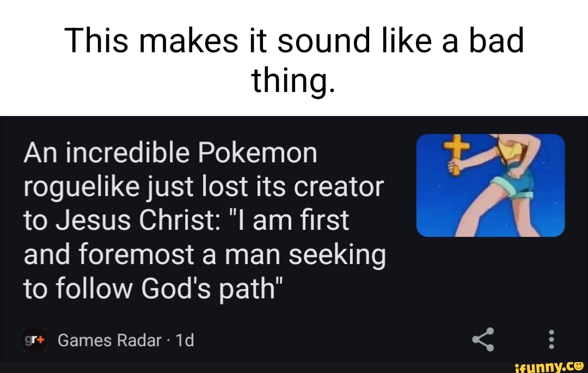The height and width of the screenshot is (373, 588).
Task: Tap the smiley face in the ifunny logo
Action: 579,365
